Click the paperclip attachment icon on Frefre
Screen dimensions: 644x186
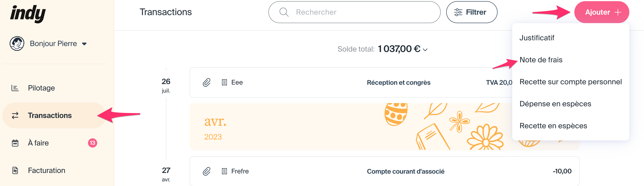[x=206, y=171]
